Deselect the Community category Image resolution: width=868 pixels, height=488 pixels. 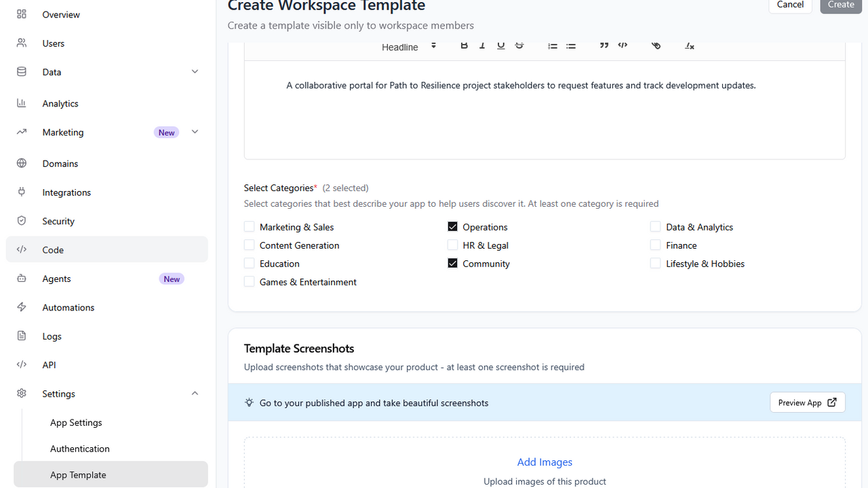click(x=452, y=264)
